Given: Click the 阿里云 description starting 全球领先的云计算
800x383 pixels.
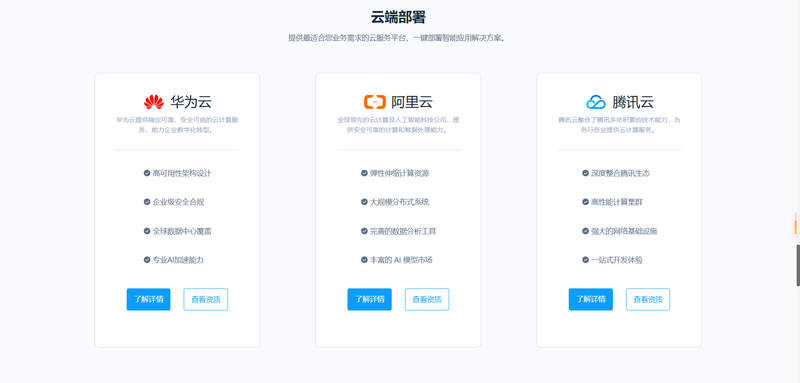Looking at the screenshot, I should click(x=398, y=125).
